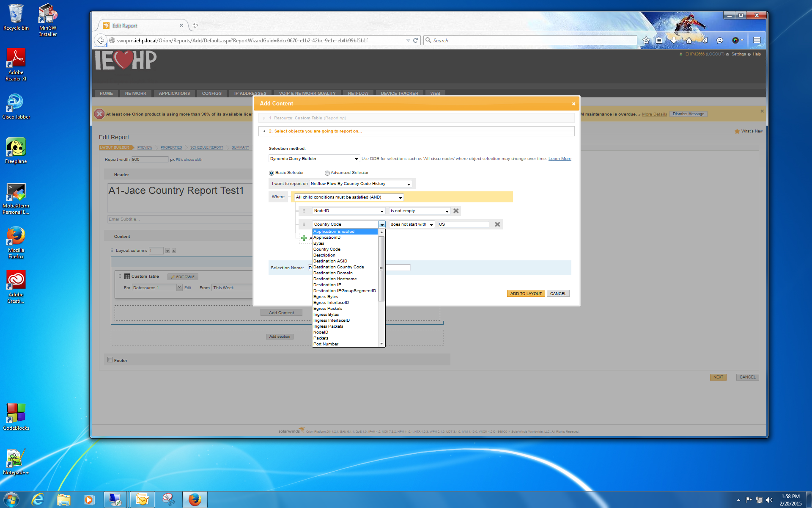Click the ADD TO LAYOUT button
The image size is (812, 508).
pos(526,293)
